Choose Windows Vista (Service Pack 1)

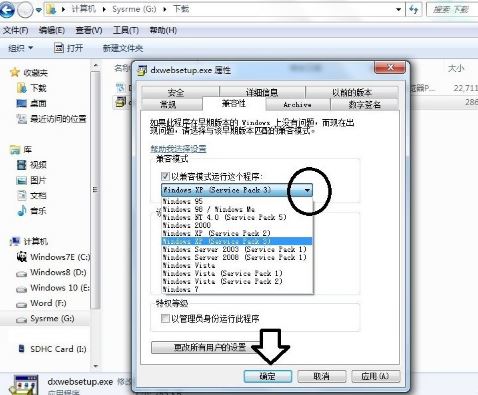click(x=237, y=273)
